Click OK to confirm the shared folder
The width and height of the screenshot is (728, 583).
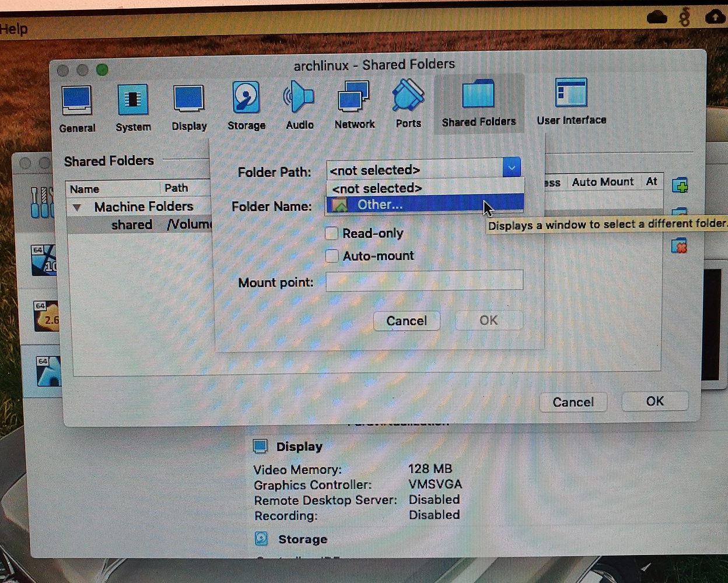tap(489, 320)
